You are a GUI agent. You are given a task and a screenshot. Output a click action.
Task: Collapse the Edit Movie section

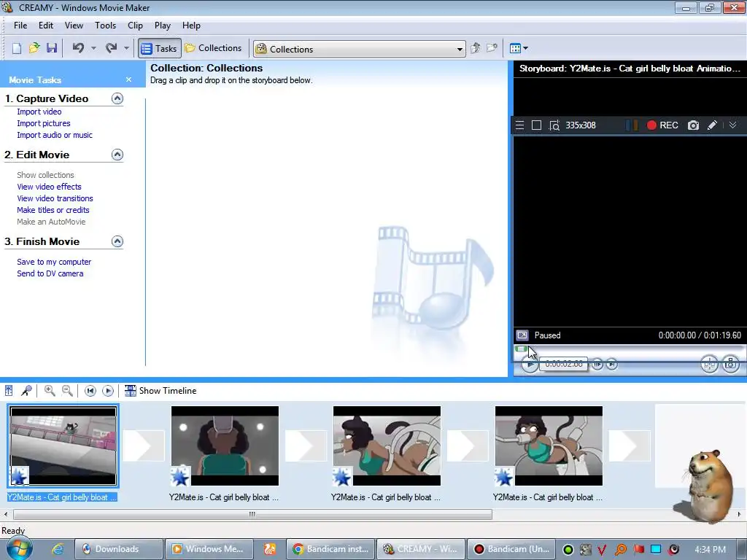[x=117, y=155]
